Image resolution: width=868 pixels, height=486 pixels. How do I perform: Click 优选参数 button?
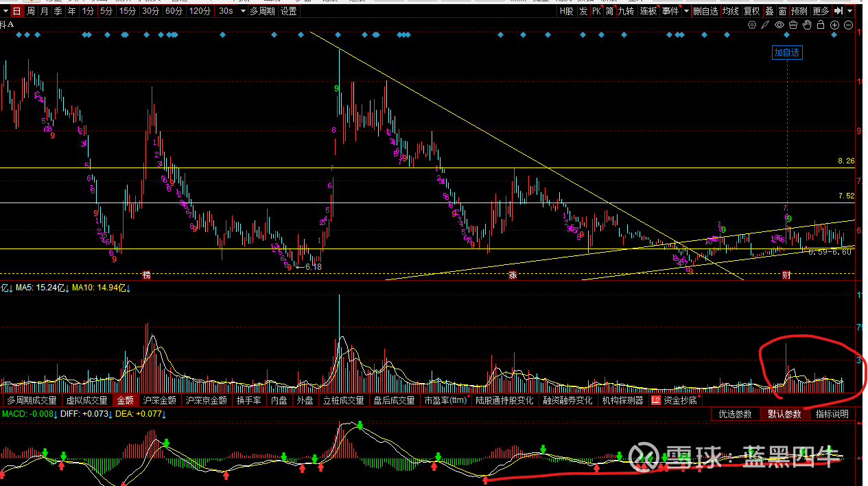pyautogui.click(x=736, y=414)
